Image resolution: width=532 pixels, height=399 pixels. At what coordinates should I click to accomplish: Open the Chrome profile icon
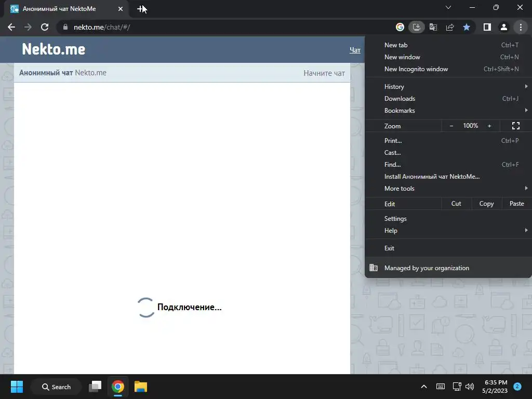click(x=504, y=27)
